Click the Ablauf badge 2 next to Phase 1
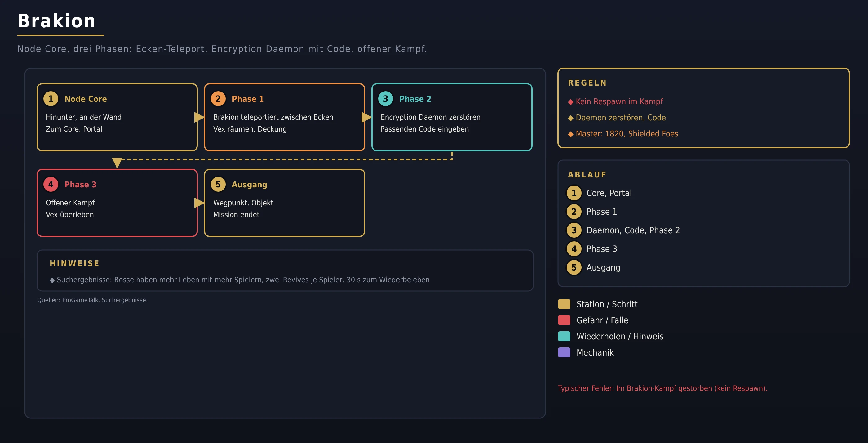This screenshot has width=868, height=443. 574,212
